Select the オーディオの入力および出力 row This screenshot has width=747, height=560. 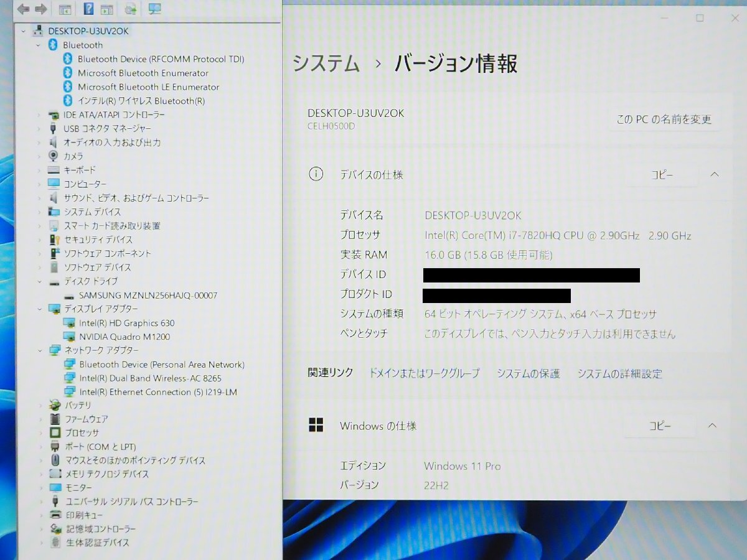point(112,142)
